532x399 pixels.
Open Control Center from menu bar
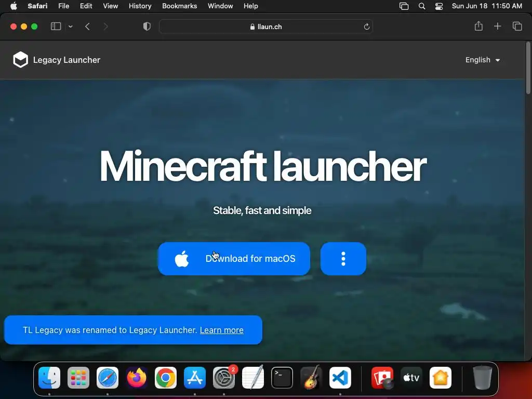coord(438,6)
